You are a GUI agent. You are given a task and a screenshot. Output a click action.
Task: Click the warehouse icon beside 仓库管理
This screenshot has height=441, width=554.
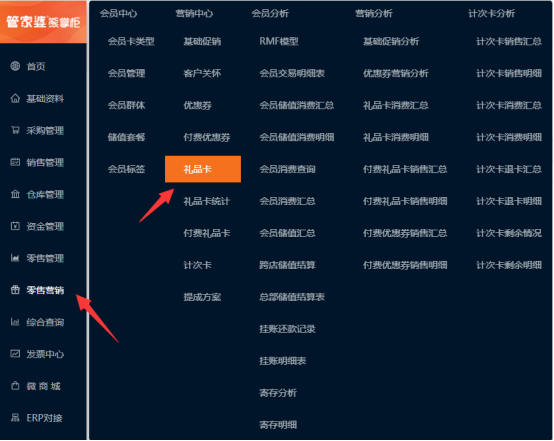click(15, 194)
